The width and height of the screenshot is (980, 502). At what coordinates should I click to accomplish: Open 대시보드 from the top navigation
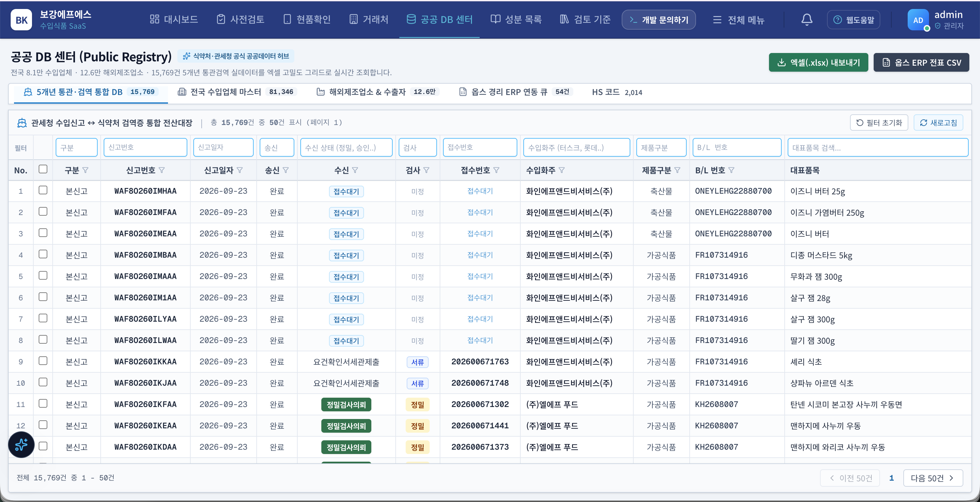point(174,19)
